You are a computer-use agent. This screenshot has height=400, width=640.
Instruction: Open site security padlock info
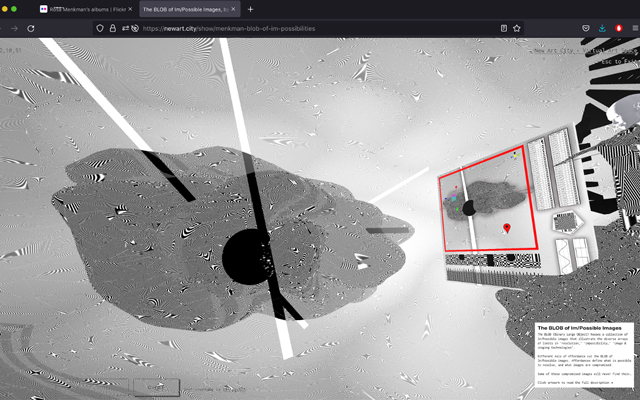(x=112, y=28)
